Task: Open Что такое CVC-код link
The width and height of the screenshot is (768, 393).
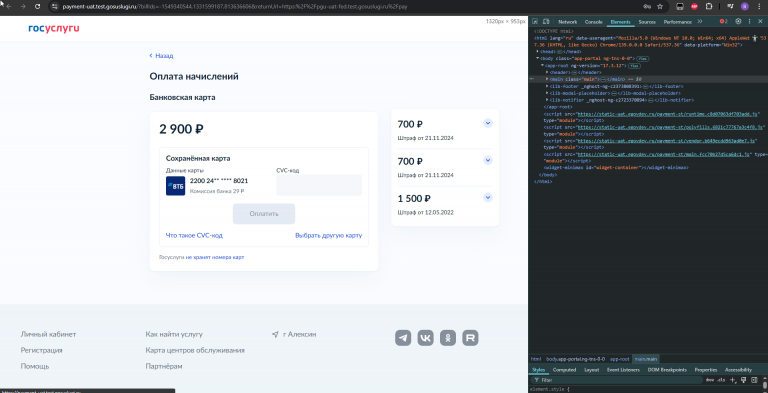Action: (x=194, y=236)
